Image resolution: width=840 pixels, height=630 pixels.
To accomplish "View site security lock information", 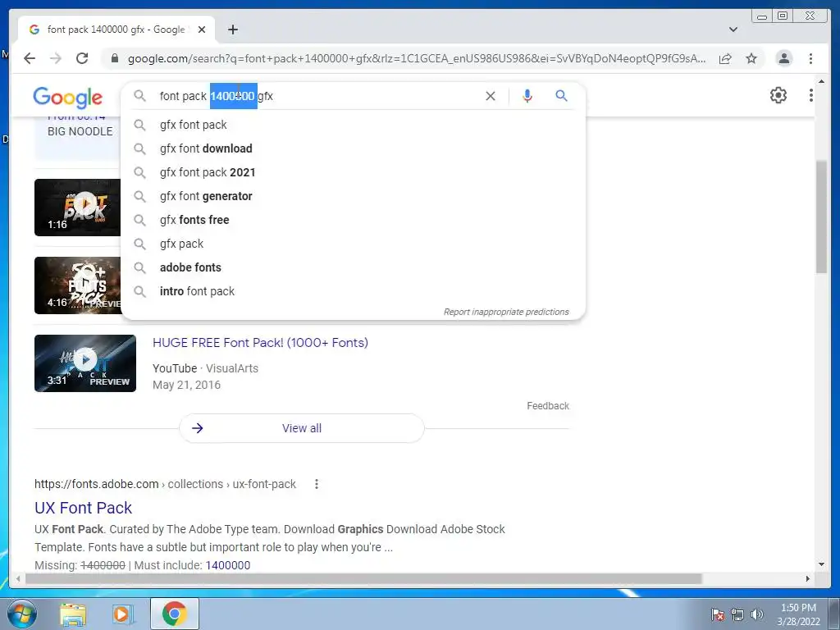I will pos(114,58).
